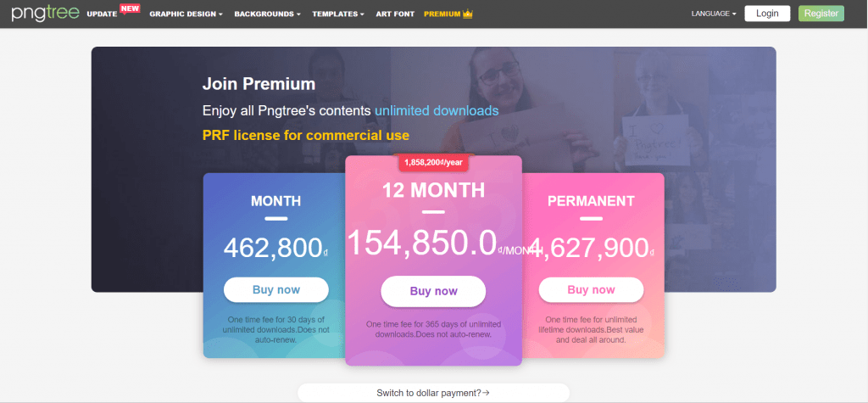Viewport: 868px width, 403px height.
Task: Switch to dollar payment
Action: 433,393
